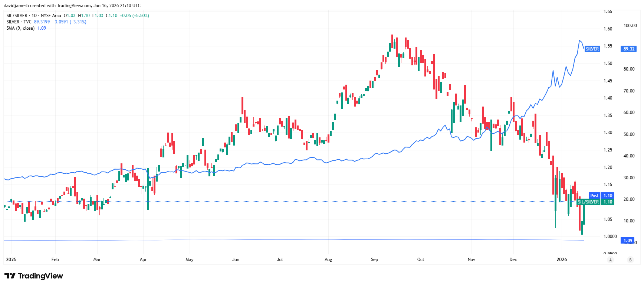Click the "1.20" price scale label
The width and height of the screenshot is (644, 287).
[x=608, y=167]
